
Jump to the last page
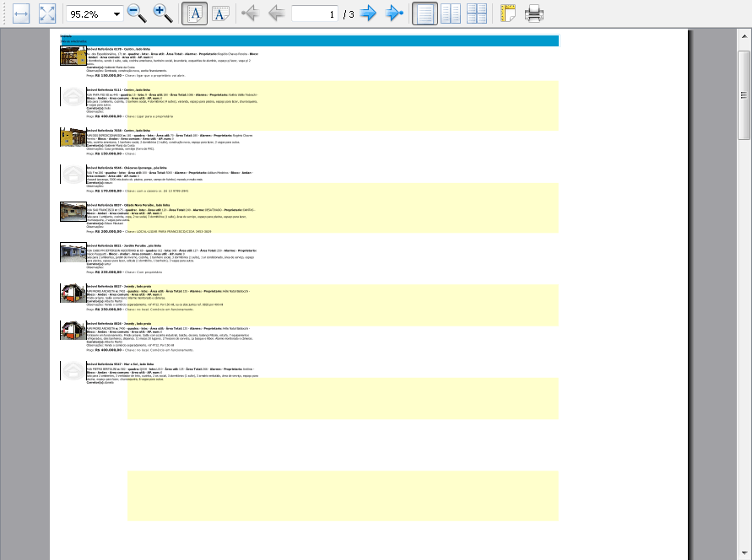(x=394, y=13)
